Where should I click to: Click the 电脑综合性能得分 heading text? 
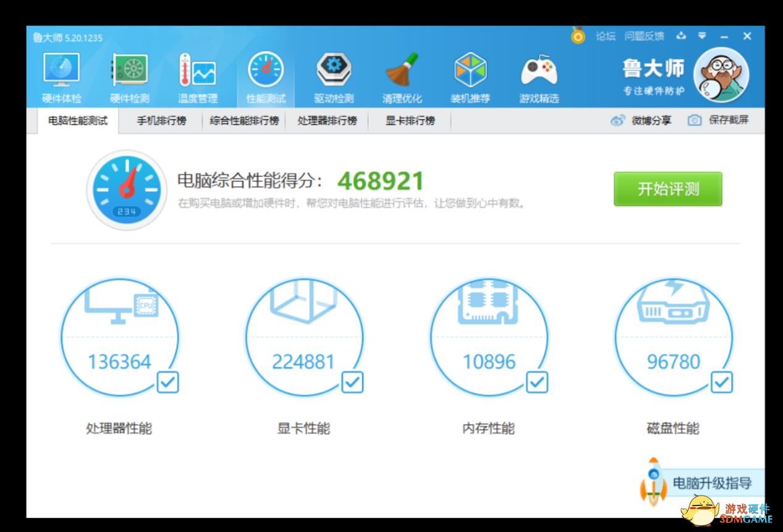[250, 181]
